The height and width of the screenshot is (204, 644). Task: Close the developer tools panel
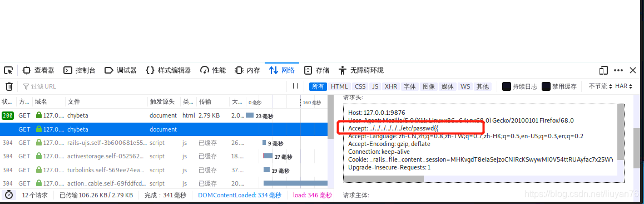(633, 70)
